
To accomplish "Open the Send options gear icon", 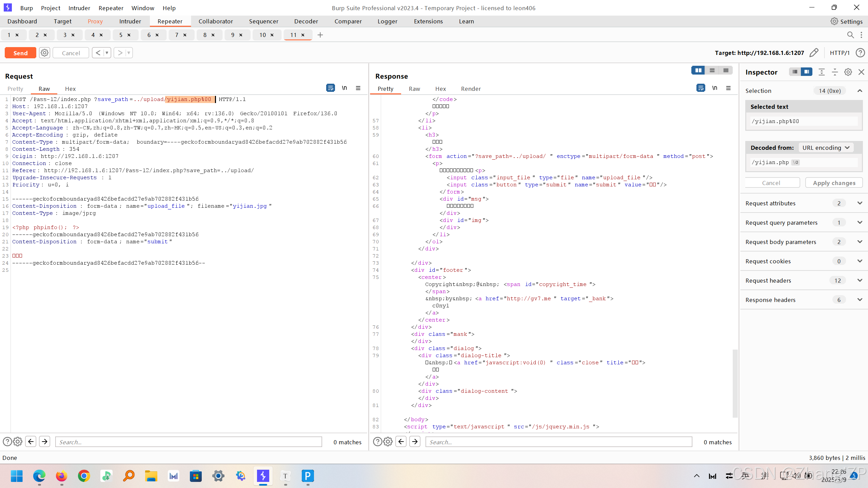I will (x=44, y=53).
